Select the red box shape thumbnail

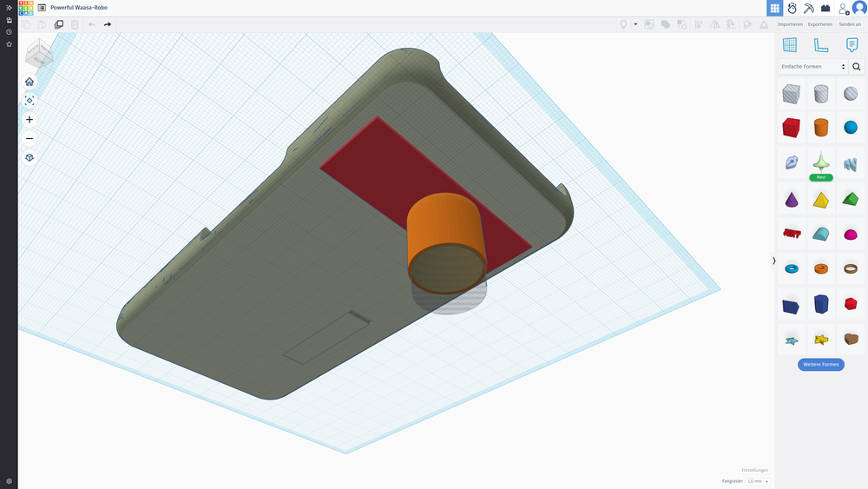[791, 129]
